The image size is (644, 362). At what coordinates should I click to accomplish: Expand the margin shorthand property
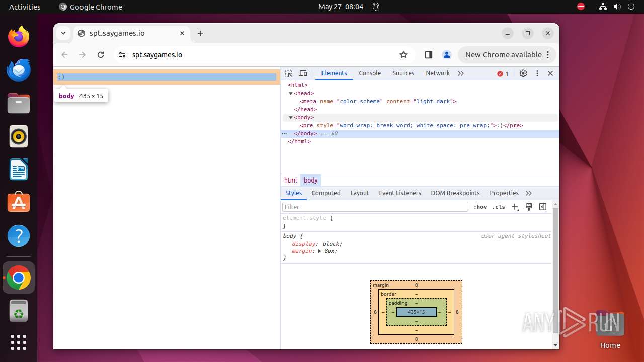(320, 251)
